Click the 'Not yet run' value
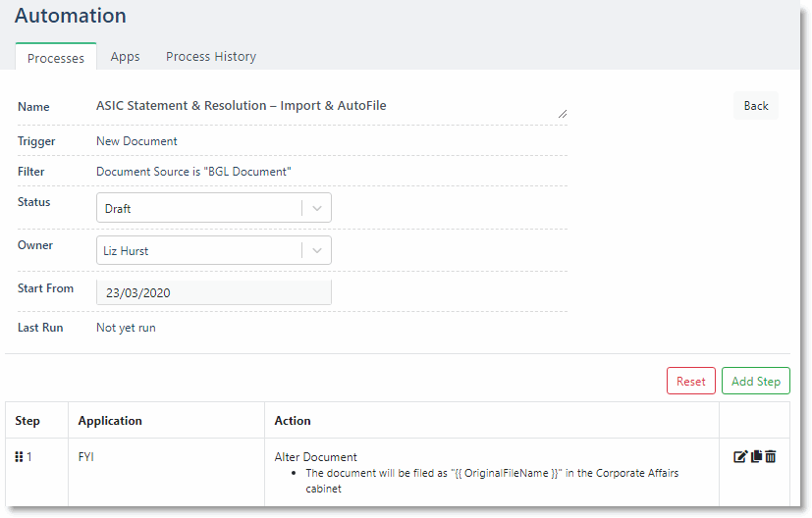This screenshot has width=812, height=518. (126, 328)
